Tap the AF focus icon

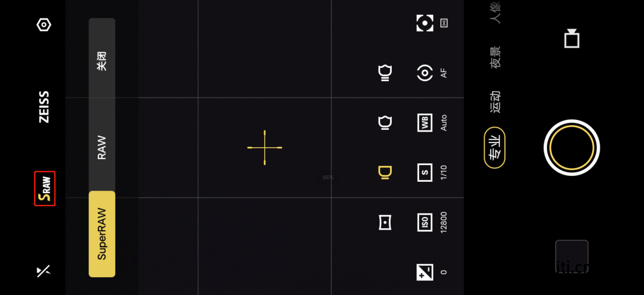(x=425, y=73)
